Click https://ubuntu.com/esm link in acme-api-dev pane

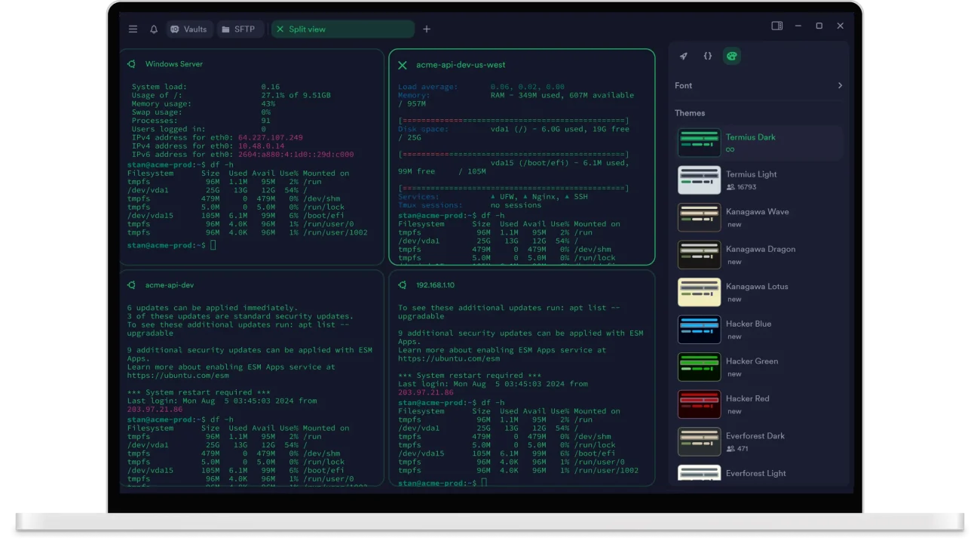click(178, 375)
